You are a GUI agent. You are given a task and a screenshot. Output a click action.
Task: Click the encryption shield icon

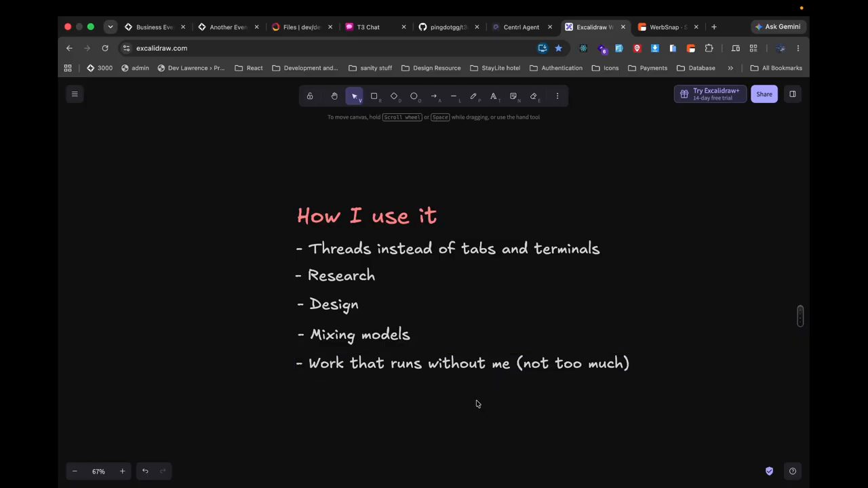click(769, 471)
